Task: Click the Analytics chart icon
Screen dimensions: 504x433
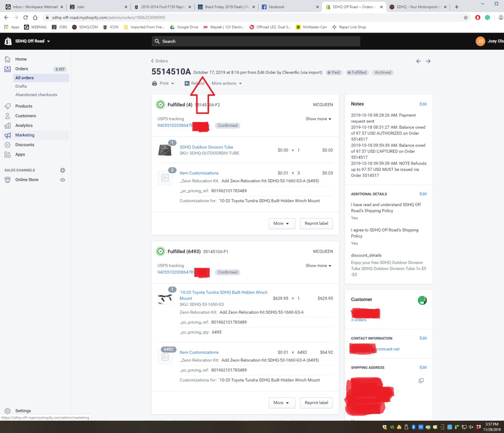Action: 7,125
